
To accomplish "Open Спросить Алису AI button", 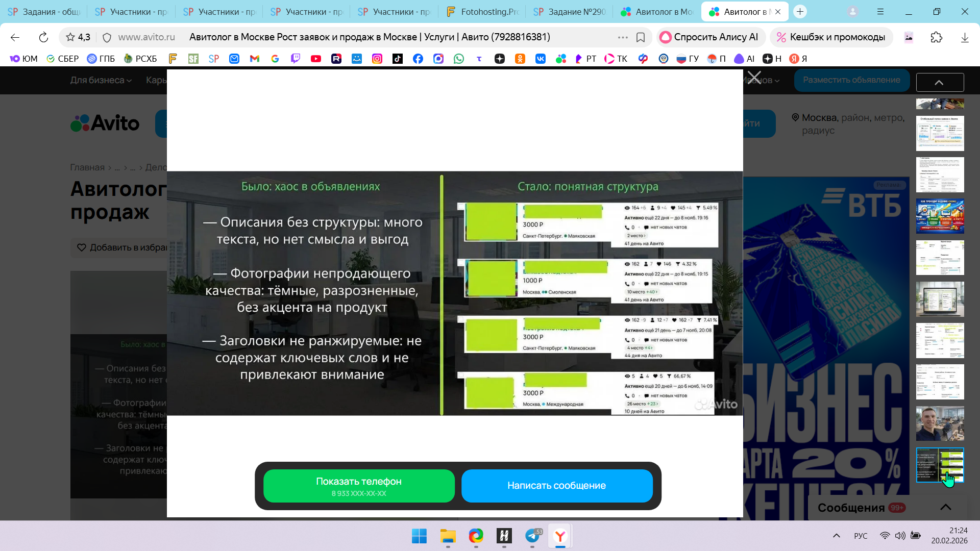I will click(x=709, y=37).
